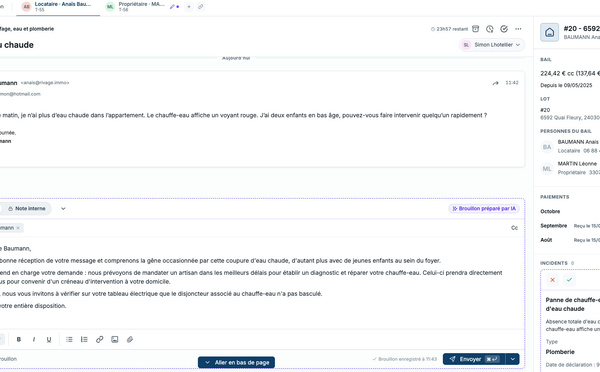
Task: Click the Octobre payment row
Action: 570,211
